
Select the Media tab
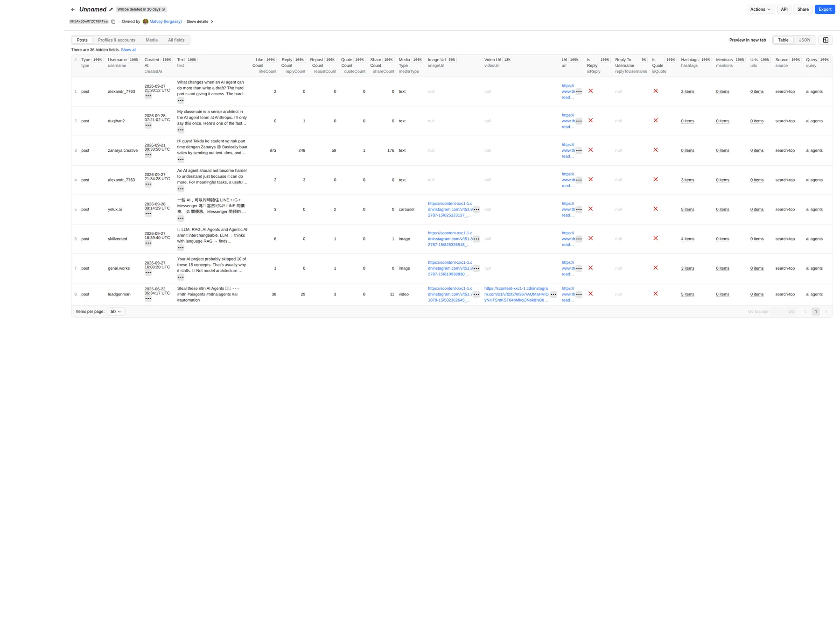click(152, 40)
